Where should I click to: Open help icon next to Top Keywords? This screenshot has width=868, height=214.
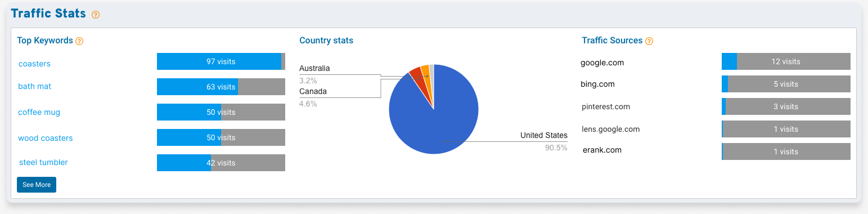pos(79,41)
